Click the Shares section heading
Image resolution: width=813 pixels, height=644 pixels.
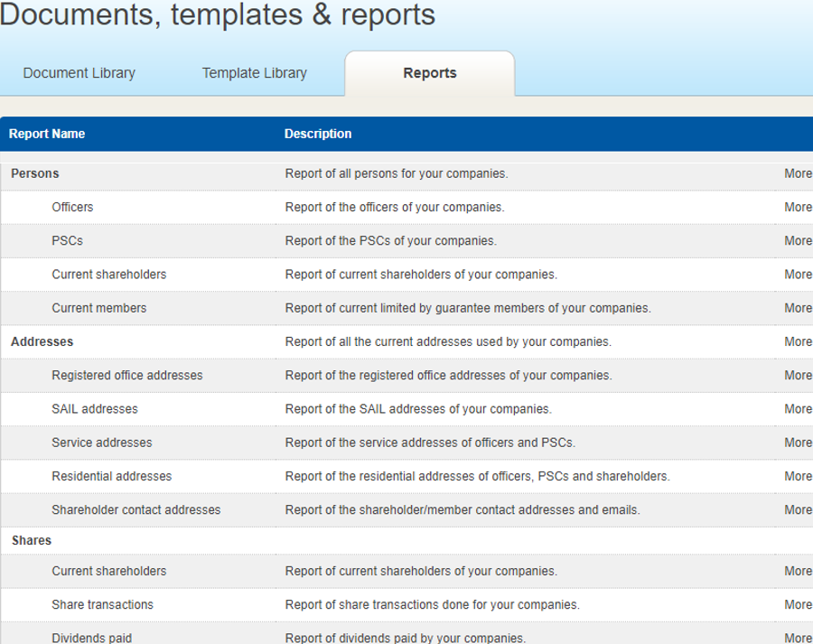tap(32, 540)
